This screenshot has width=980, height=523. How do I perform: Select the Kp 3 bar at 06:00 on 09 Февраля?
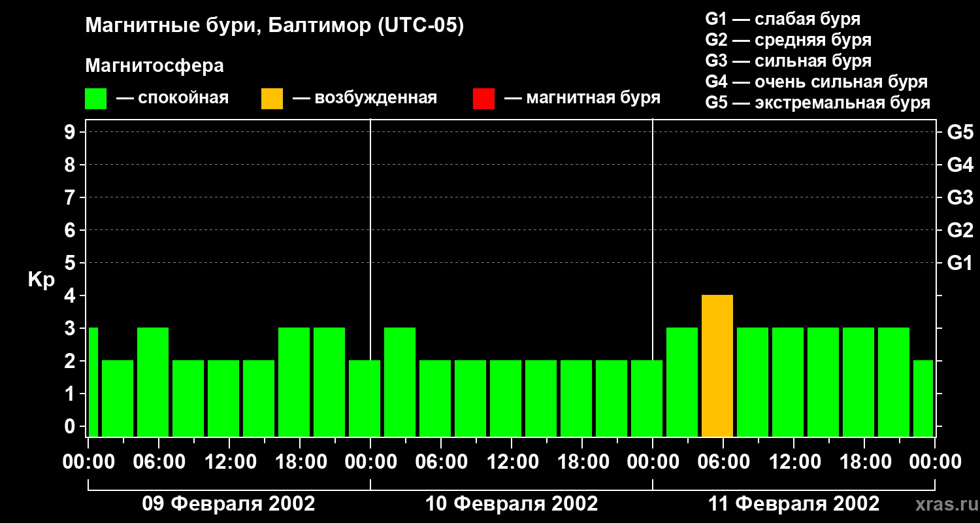point(153,382)
